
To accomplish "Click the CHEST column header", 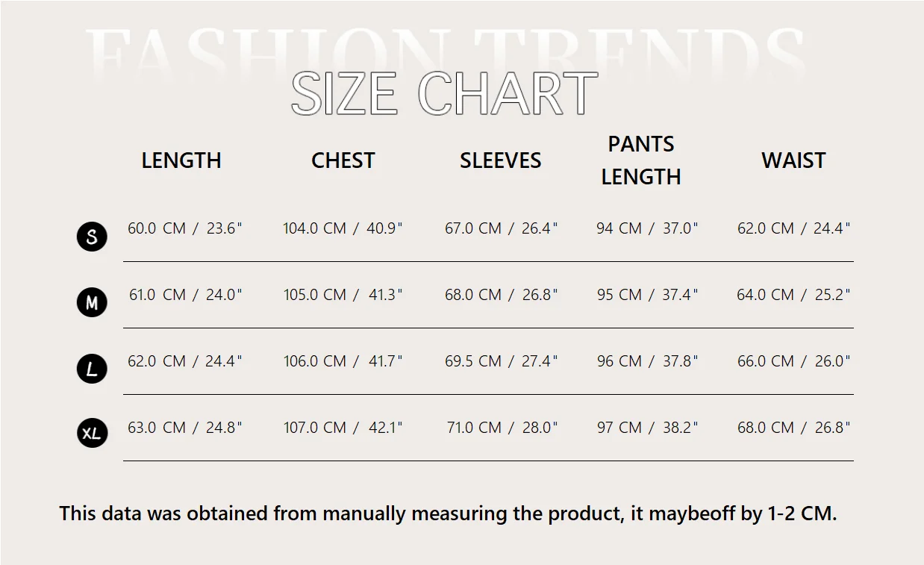I will [343, 160].
